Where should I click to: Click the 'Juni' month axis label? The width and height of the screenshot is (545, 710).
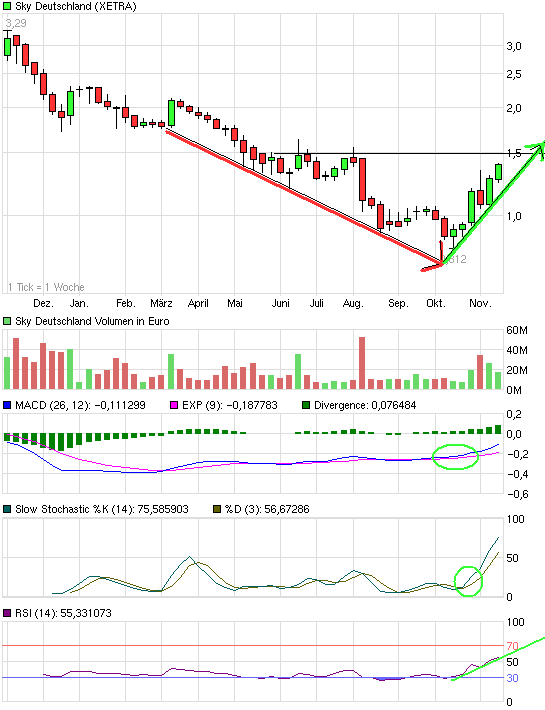(281, 303)
